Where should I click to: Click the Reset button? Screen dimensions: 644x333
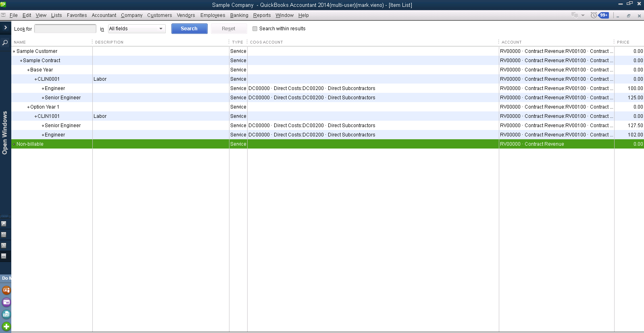[x=228, y=29]
